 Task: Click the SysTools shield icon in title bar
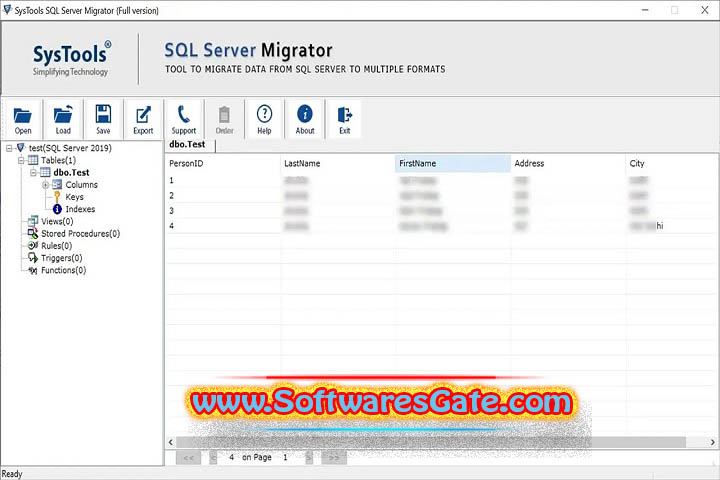7,9
